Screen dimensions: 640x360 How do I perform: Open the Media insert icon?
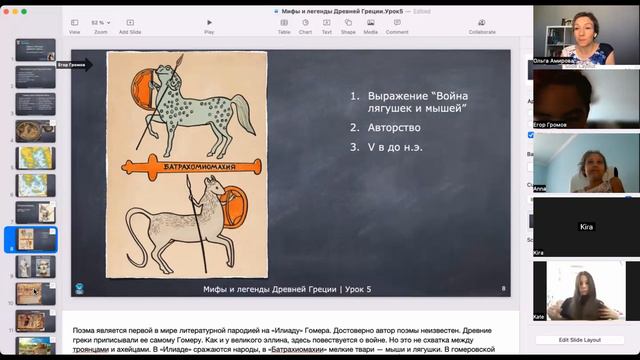pos(371,23)
